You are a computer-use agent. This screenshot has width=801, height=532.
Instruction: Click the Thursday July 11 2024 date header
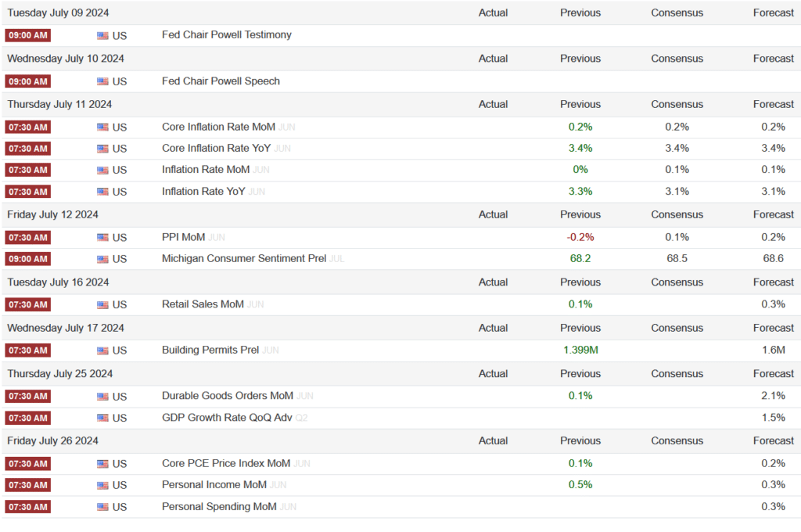[x=59, y=104]
